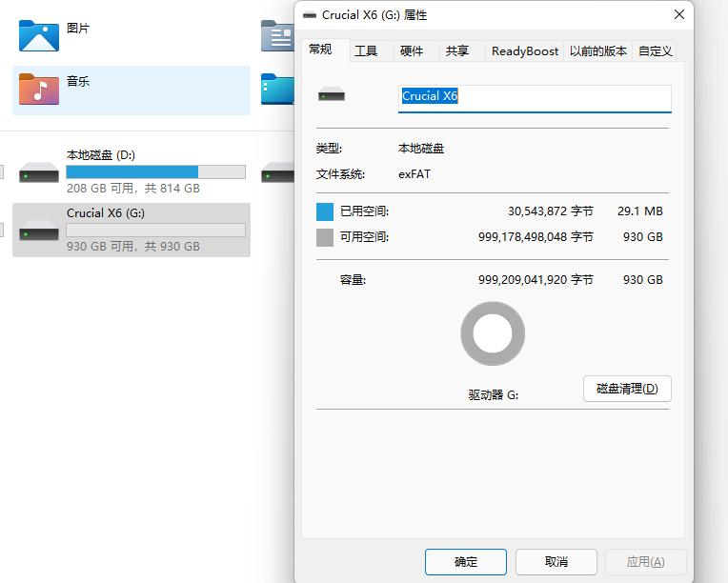
Task: Click the Crucial X6 drive usage bar
Action: (155, 230)
